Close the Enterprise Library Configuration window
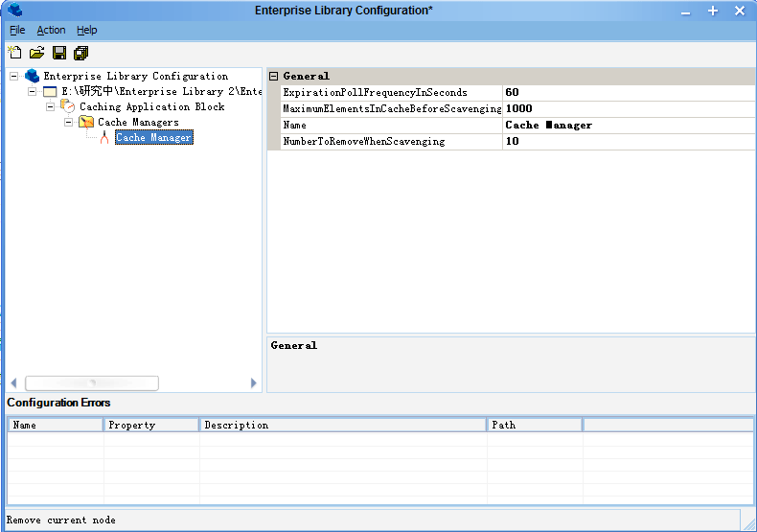Screen dimensions: 757x532 point(740,11)
